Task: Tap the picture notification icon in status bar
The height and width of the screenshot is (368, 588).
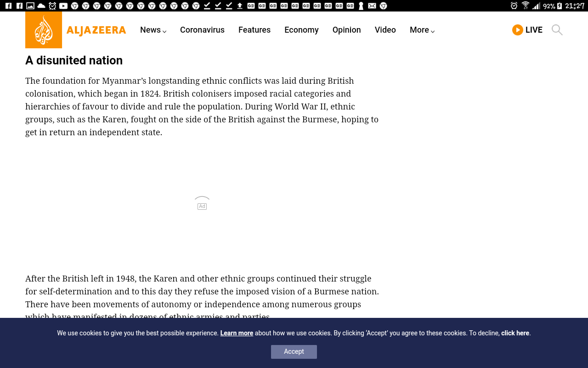Action: click(30, 6)
